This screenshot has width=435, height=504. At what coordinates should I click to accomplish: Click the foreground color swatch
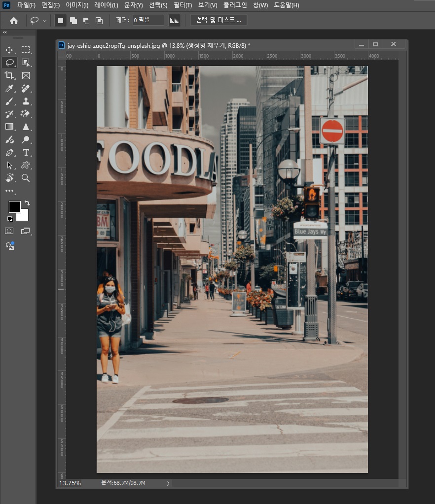click(14, 207)
